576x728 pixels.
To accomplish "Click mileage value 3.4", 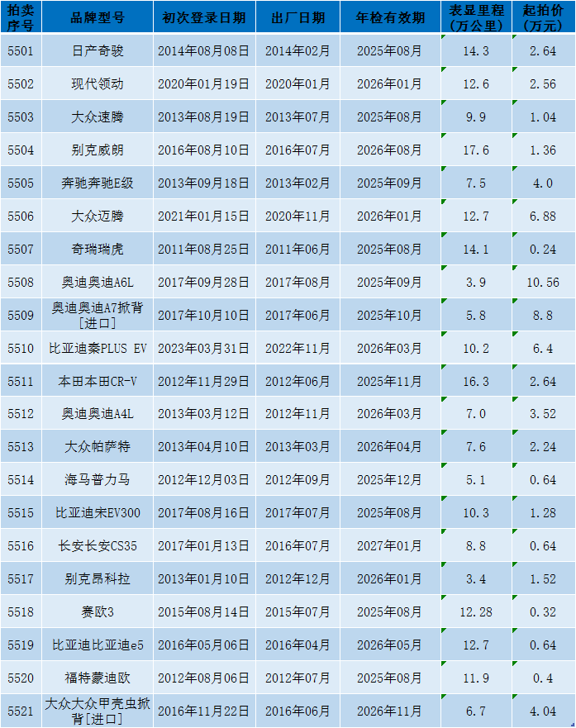I will (476, 578).
